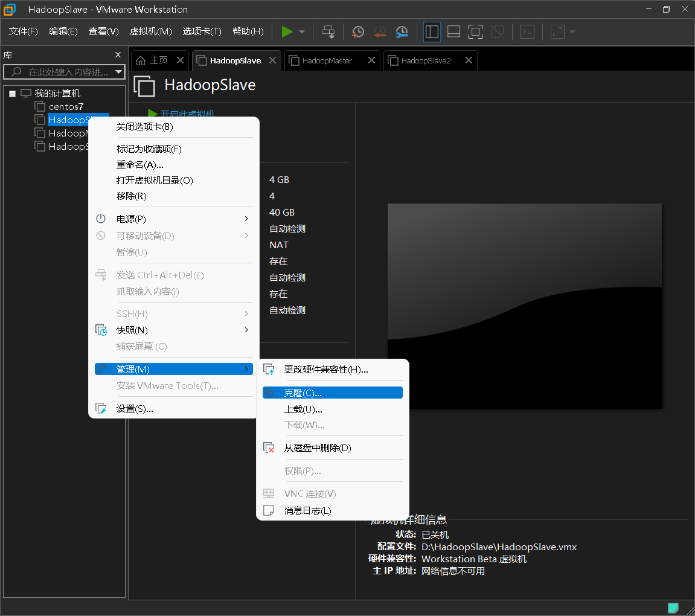Collapse the 我的计算机 tree node

[13, 94]
